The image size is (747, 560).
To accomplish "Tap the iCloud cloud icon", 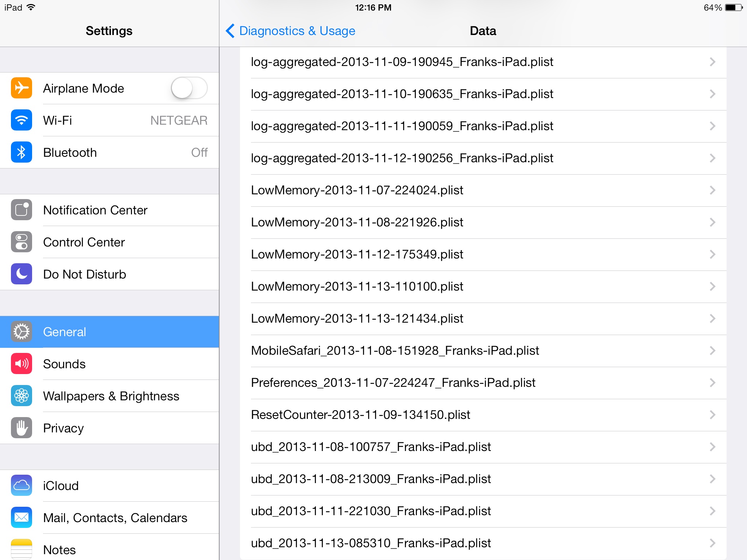I will (x=22, y=486).
